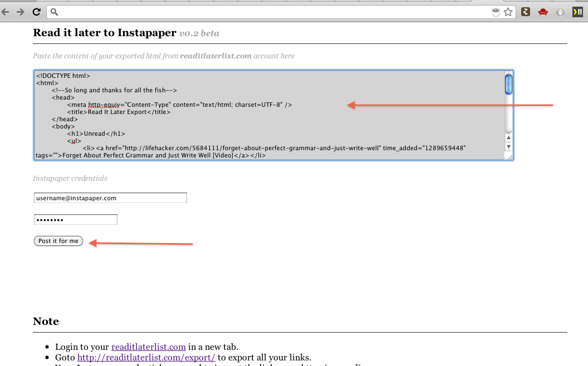The height and width of the screenshot is (366, 588).
Task: Open the gray stop-hand extension icon
Action: 560,12
